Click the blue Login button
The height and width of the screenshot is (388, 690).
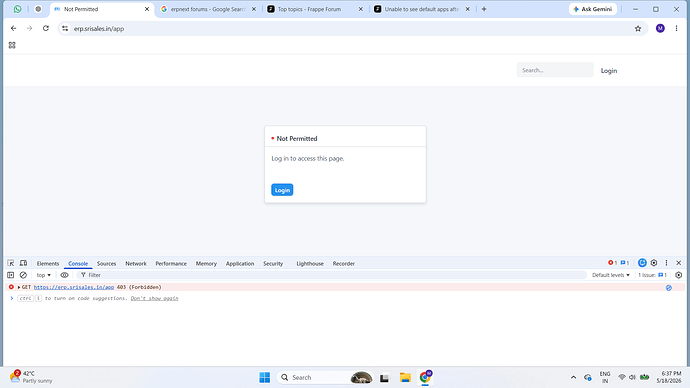pos(282,190)
